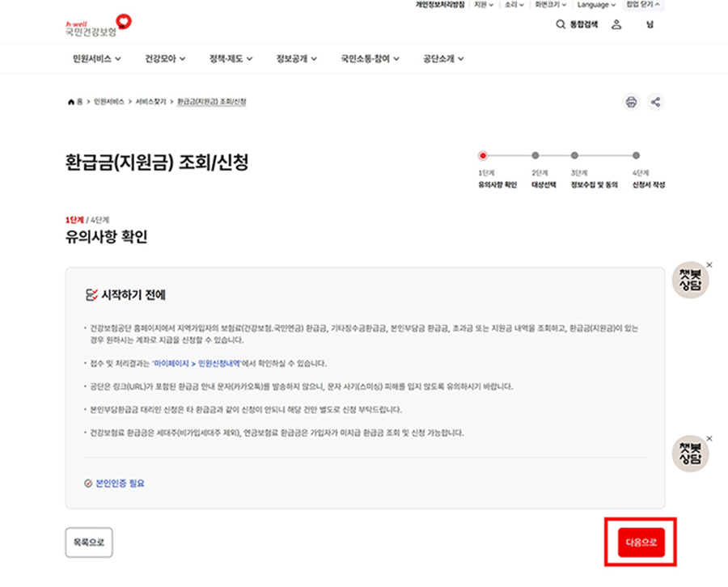Open the upper 챗봇상담 chatbot bubble
728x587 pixels.
[x=691, y=280]
